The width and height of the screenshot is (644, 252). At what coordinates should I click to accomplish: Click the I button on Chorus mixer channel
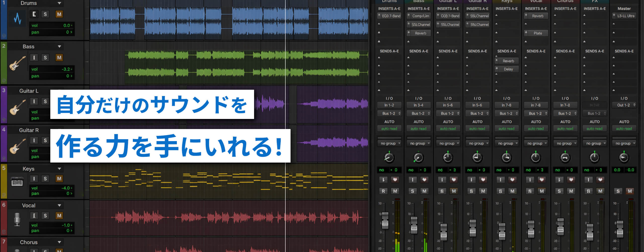[x=559, y=180]
